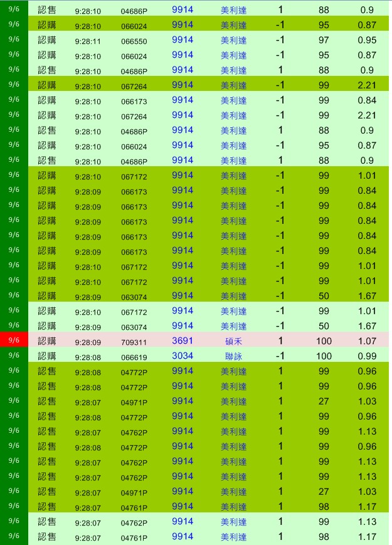Select warrant code 066550
The width and height of the screenshot is (392, 545).
pos(134,41)
